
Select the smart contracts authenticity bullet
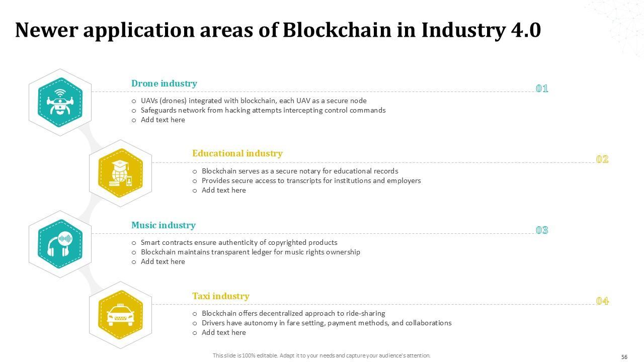(x=239, y=242)
